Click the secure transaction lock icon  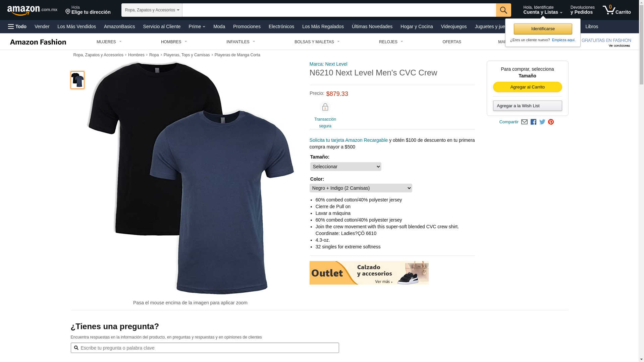coord(325,107)
